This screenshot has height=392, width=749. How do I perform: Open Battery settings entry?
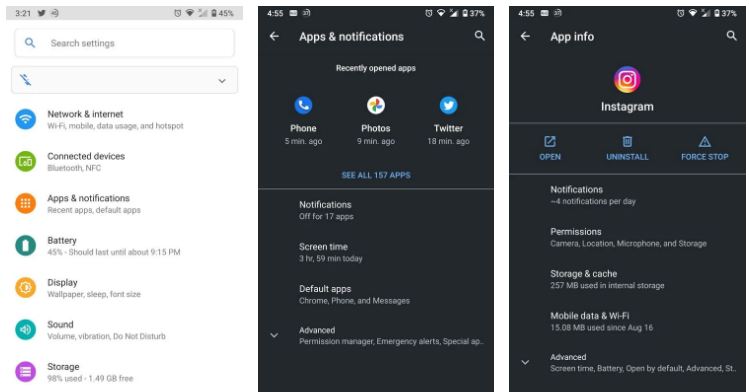coord(124,245)
